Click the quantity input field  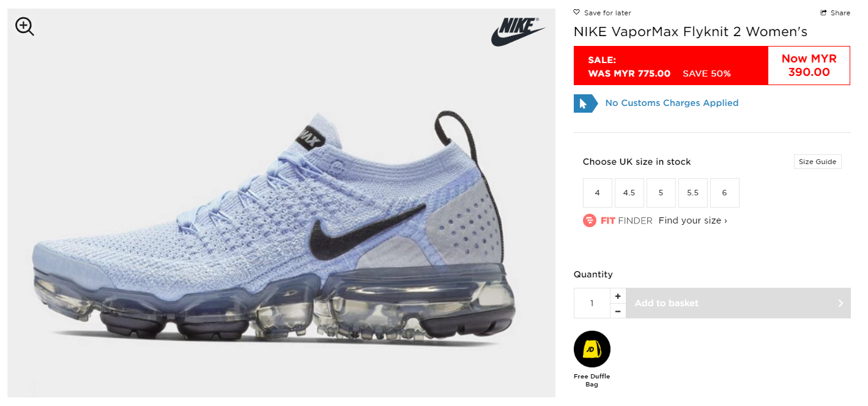(592, 303)
